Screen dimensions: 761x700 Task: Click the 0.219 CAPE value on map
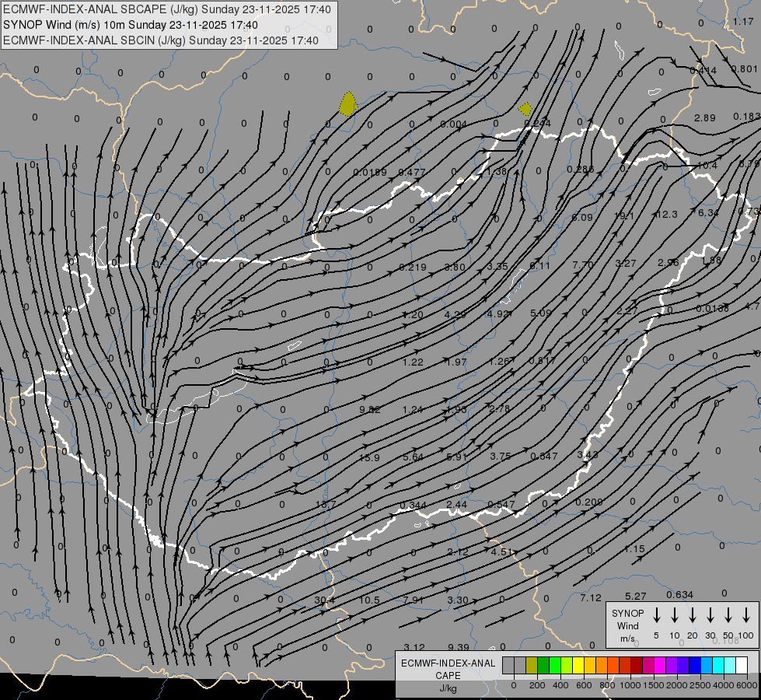pos(413,268)
